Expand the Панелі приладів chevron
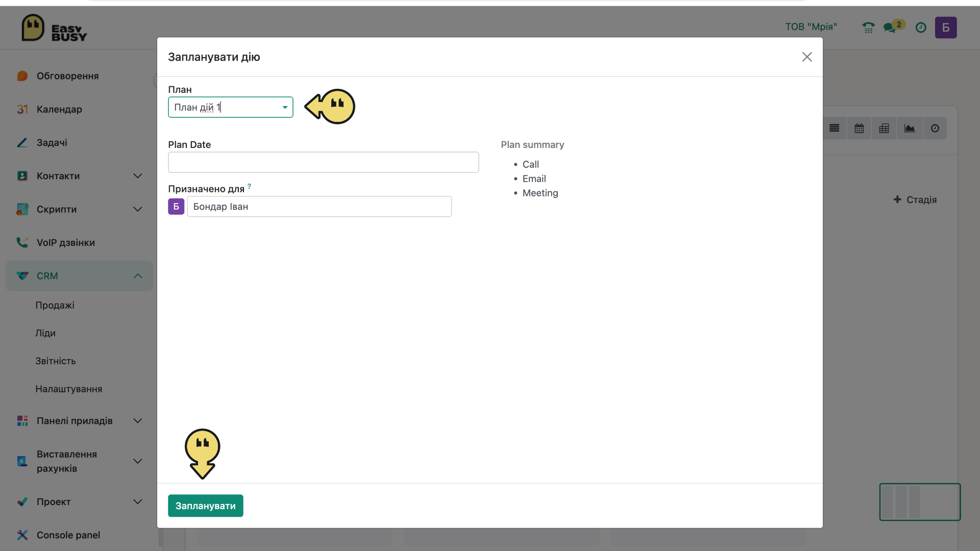This screenshot has height=551, width=980. pos(137,421)
